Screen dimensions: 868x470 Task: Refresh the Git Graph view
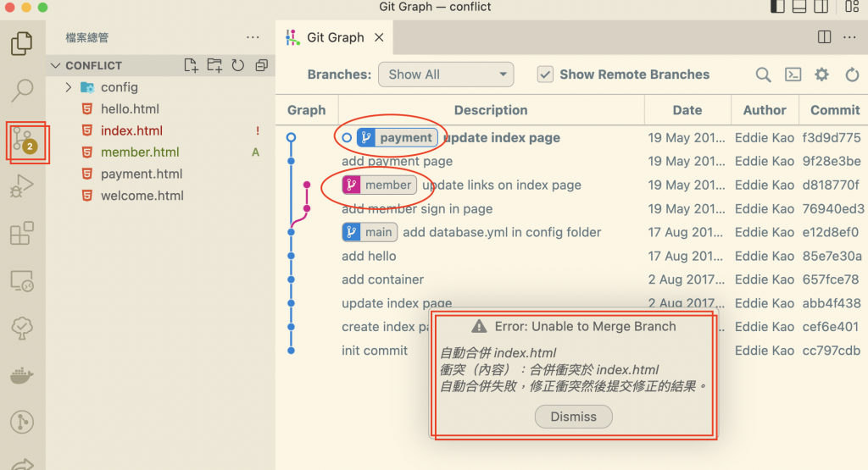pyautogui.click(x=852, y=75)
